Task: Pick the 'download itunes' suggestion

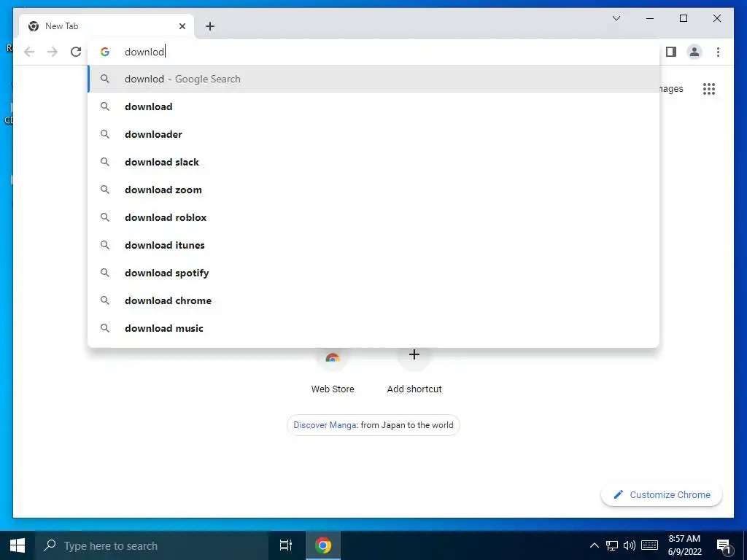Action: pos(373,245)
